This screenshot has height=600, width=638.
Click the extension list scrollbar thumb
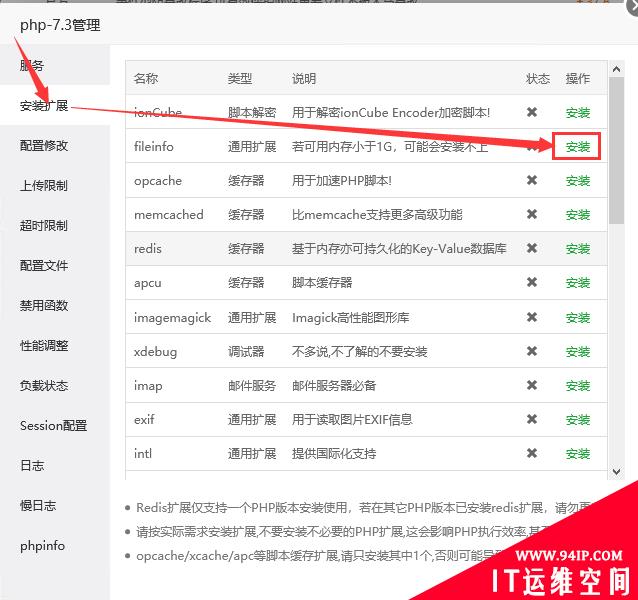[617, 150]
